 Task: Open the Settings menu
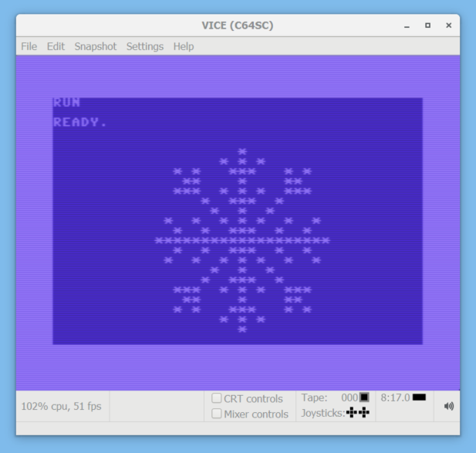145,46
